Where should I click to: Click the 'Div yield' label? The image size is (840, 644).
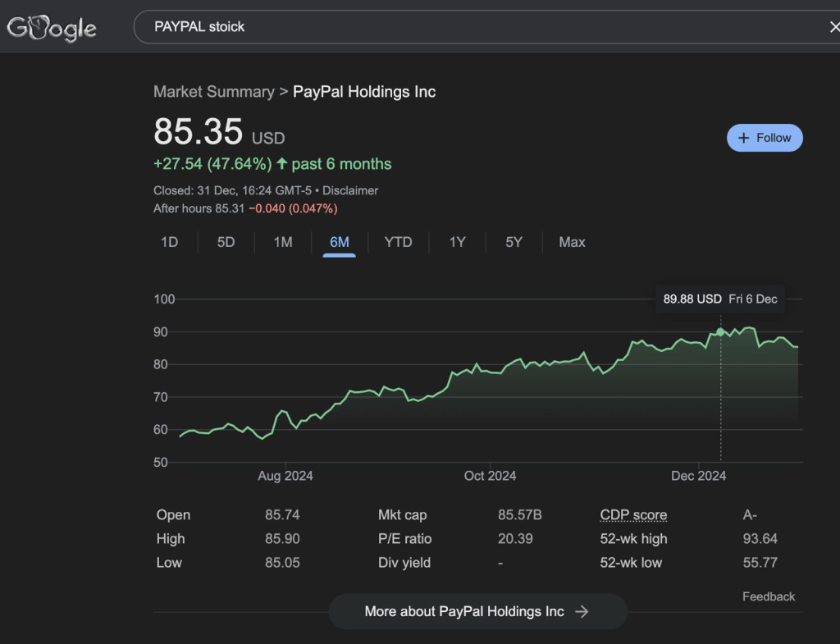click(404, 563)
